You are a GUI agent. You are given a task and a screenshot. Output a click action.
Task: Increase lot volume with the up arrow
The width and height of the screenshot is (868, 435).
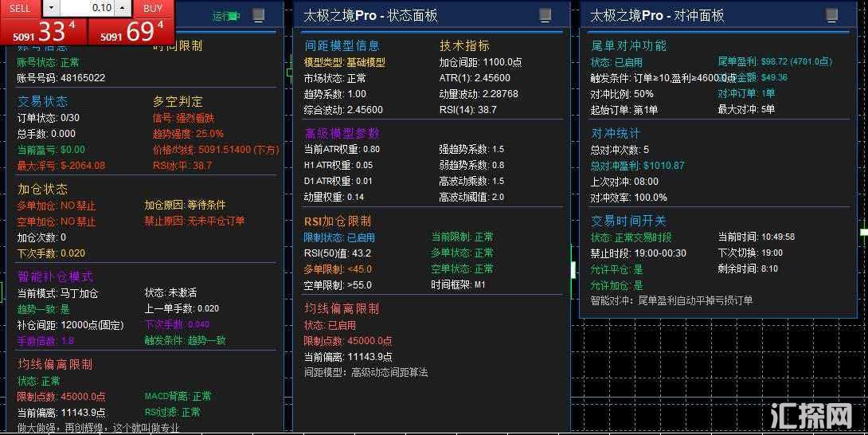coord(123,8)
